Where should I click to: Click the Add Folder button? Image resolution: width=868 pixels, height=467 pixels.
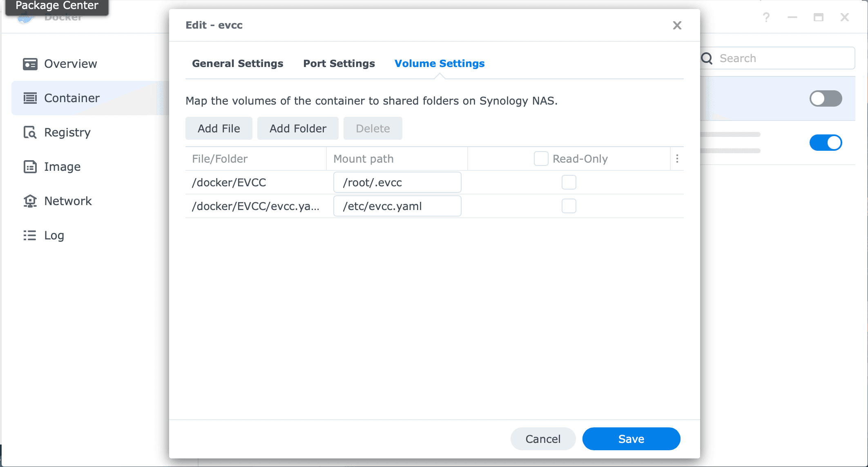coord(297,128)
